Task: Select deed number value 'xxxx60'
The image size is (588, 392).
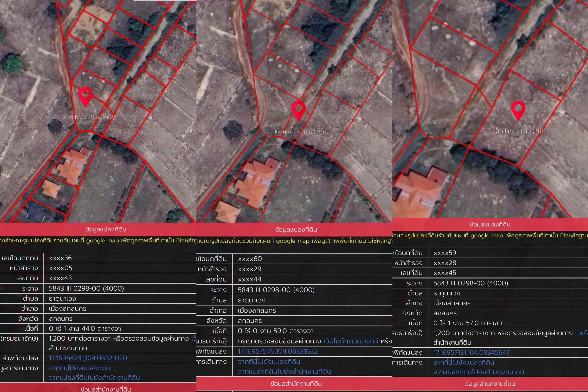Action: [x=250, y=259]
